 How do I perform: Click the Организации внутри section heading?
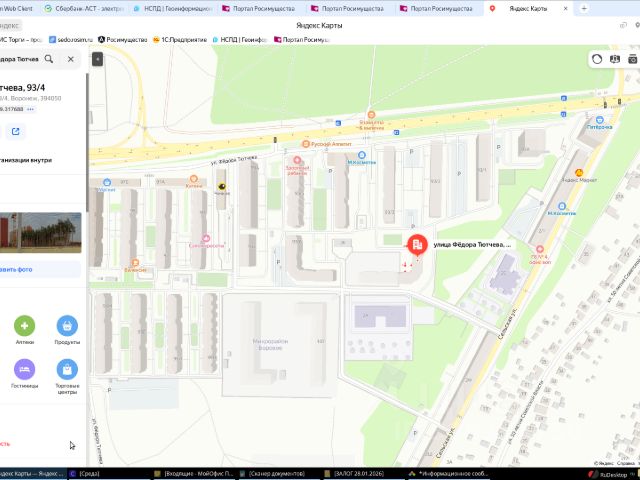(26, 160)
